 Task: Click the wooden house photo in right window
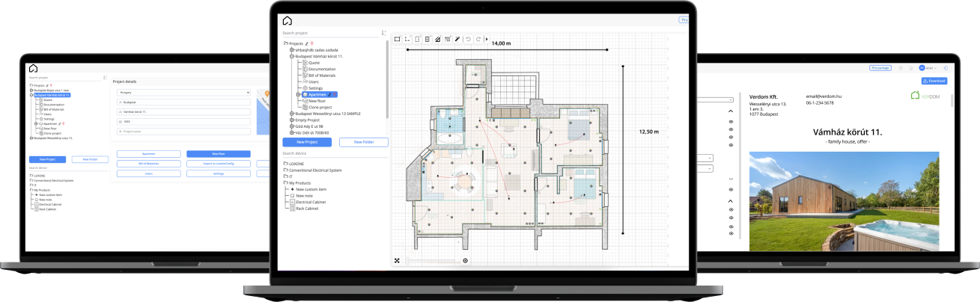(844, 201)
